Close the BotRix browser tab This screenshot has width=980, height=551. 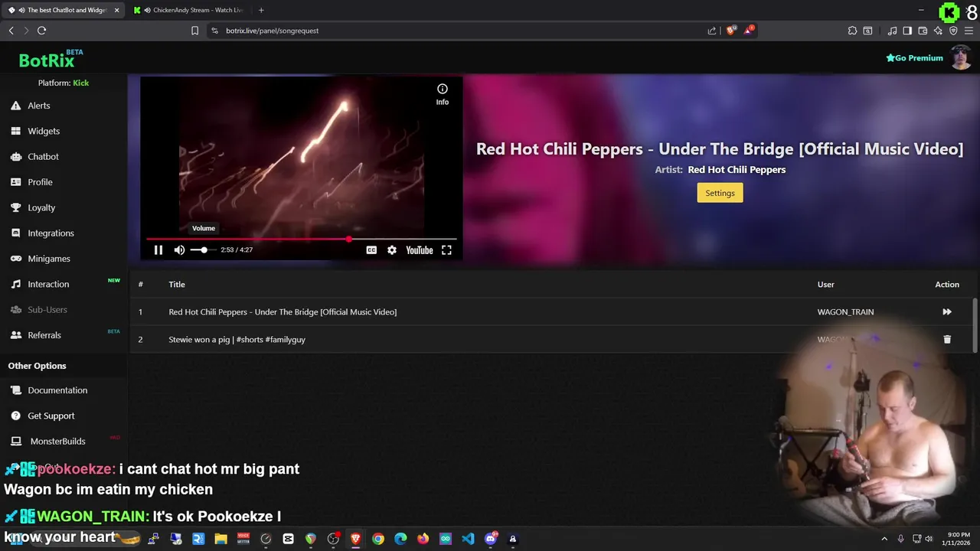[x=117, y=10]
